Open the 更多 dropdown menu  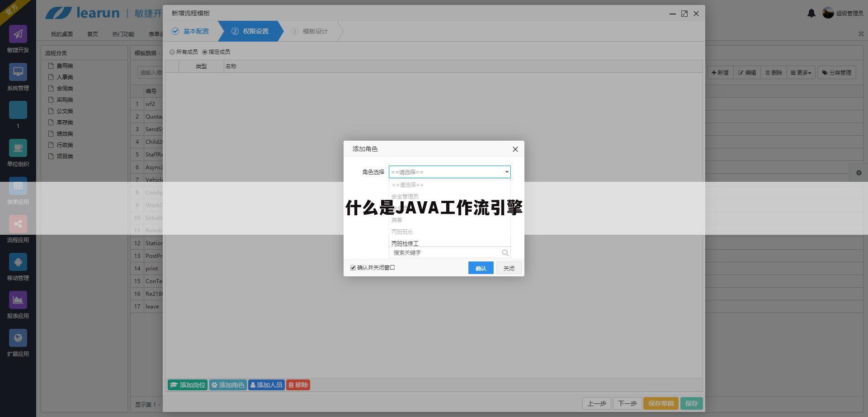[x=801, y=72]
